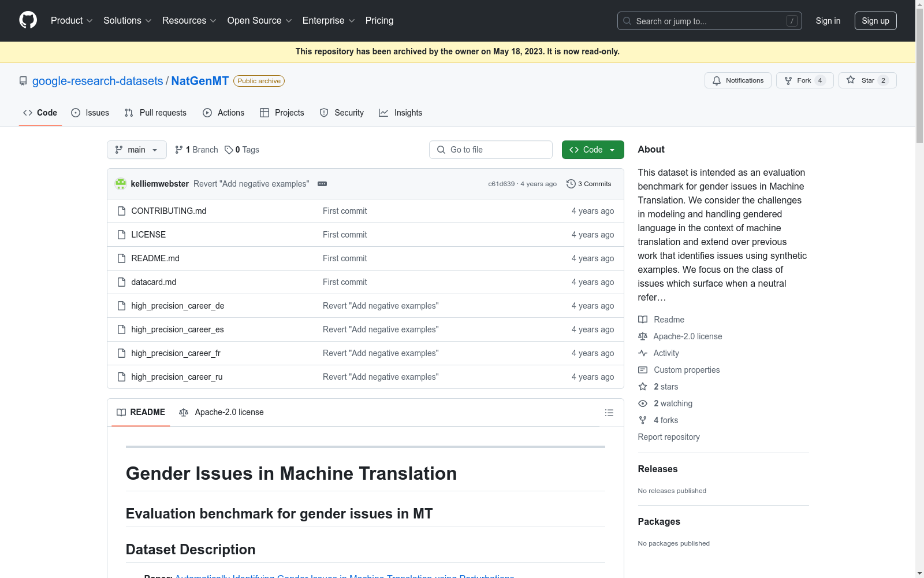Open the main branch selector dropdown

(x=137, y=150)
